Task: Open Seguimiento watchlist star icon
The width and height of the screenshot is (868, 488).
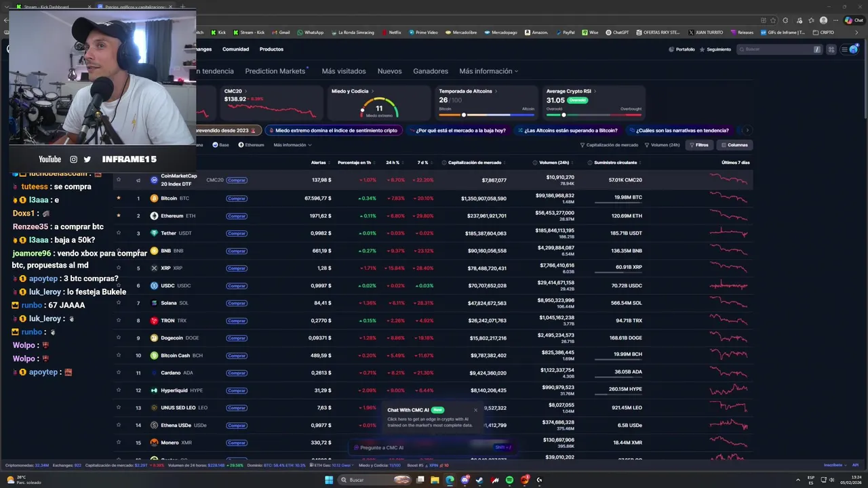Action: 703,49
